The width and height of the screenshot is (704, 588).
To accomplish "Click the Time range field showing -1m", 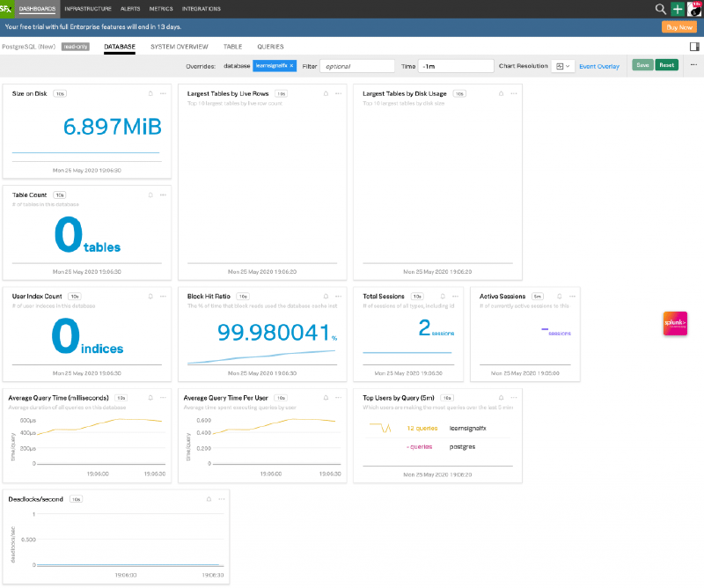I will click(456, 66).
